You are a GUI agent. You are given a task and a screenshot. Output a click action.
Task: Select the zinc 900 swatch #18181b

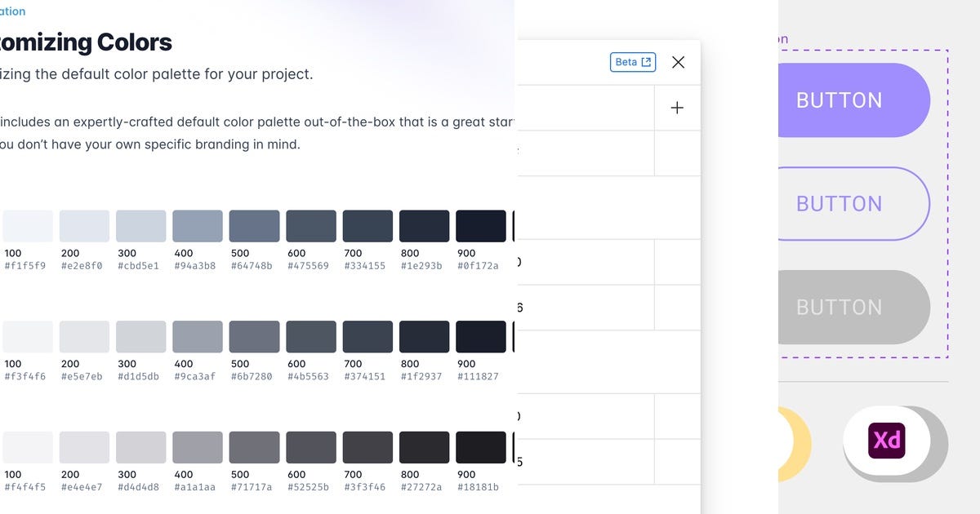[x=481, y=446]
